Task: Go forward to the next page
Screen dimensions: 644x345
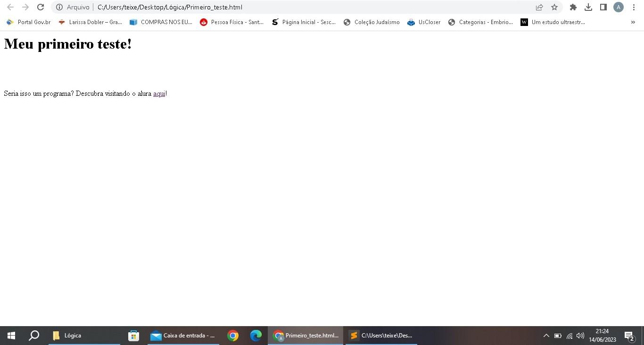Action: (x=25, y=7)
